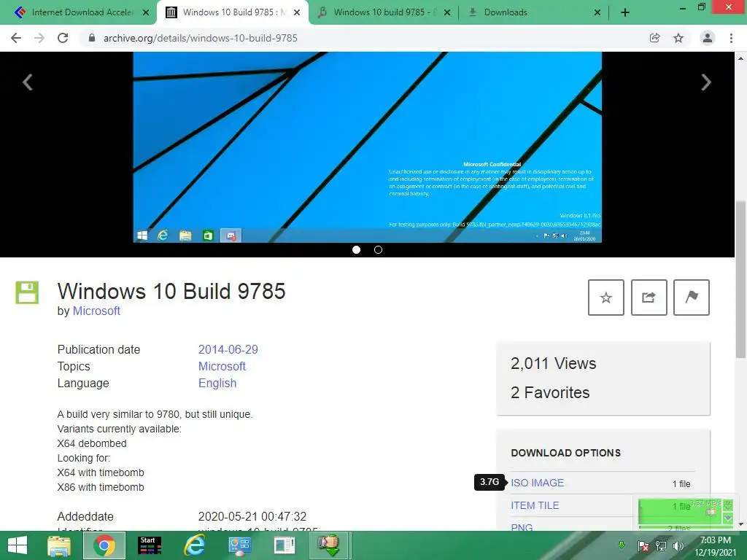Show previous screenshot in carousel
Viewport: 747px width, 560px height.
click(28, 82)
